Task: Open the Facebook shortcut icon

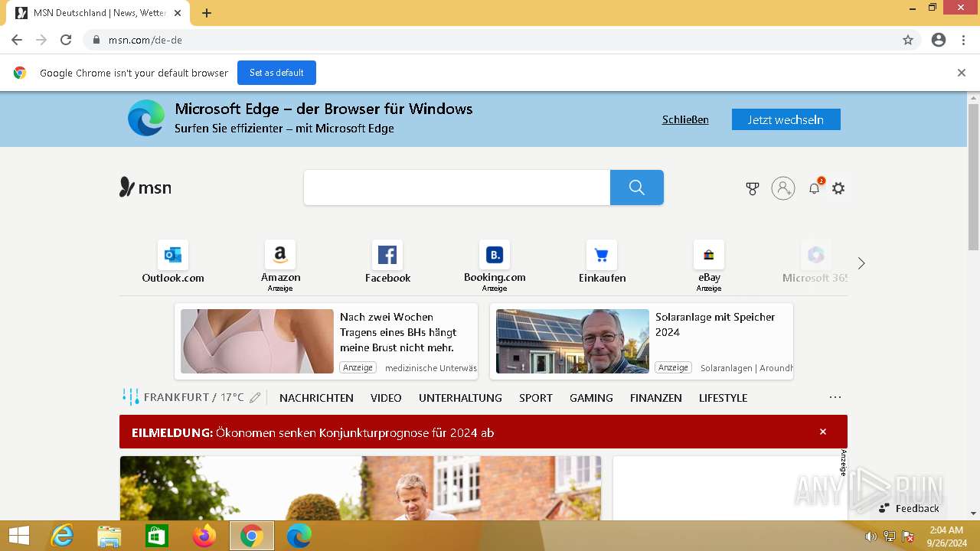Action: pos(387,255)
